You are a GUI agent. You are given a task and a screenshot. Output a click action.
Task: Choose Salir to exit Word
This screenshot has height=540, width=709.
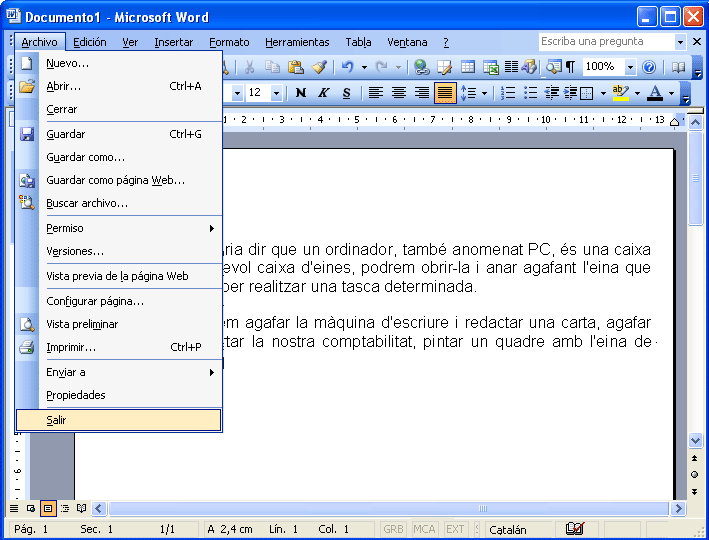tap(57, 420)
